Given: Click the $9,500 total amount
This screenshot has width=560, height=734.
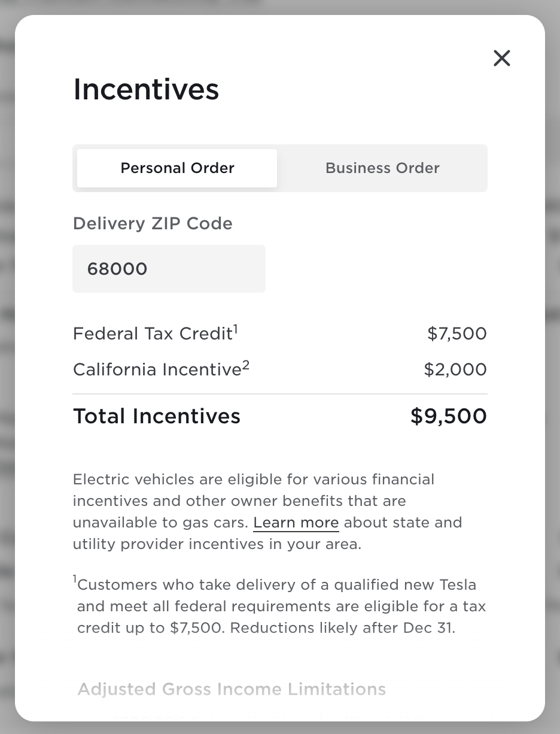Looking at the screenshot, I should 448,417.
